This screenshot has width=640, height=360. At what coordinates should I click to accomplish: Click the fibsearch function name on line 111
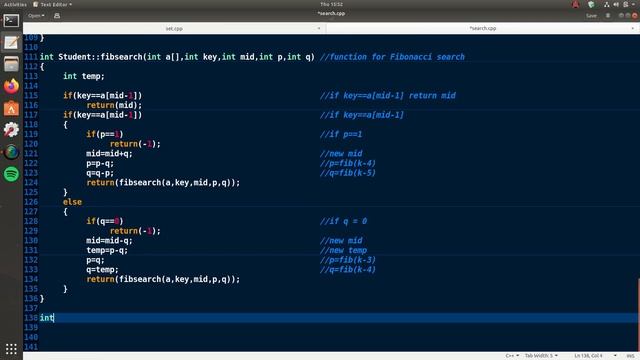tap(121, 57)
